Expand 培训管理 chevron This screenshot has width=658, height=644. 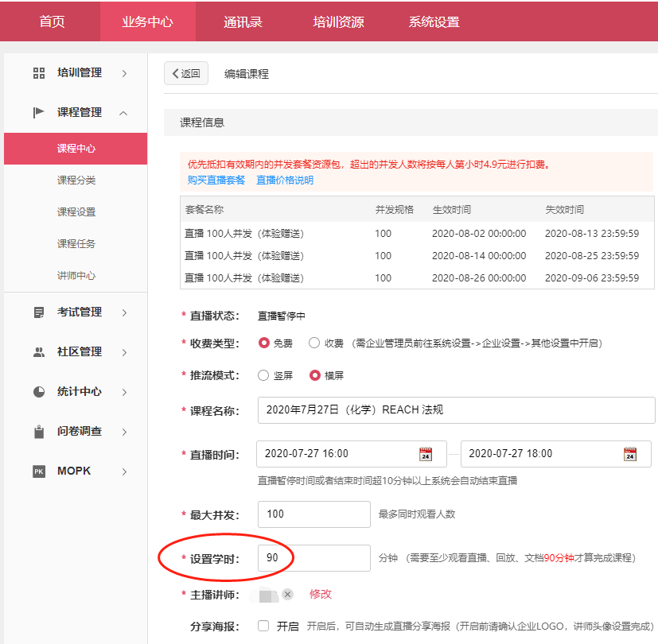tap(124, 73)
